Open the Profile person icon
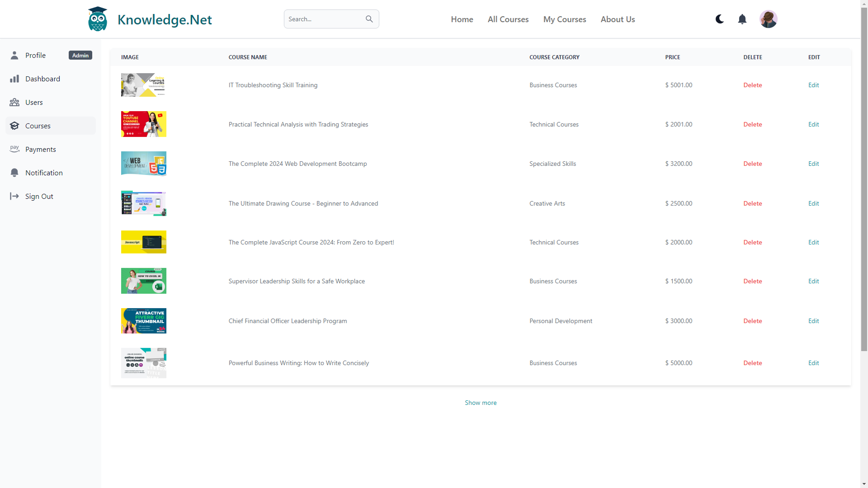The height and width of the screenshot is (488, 868). click(x=14, y=55)
